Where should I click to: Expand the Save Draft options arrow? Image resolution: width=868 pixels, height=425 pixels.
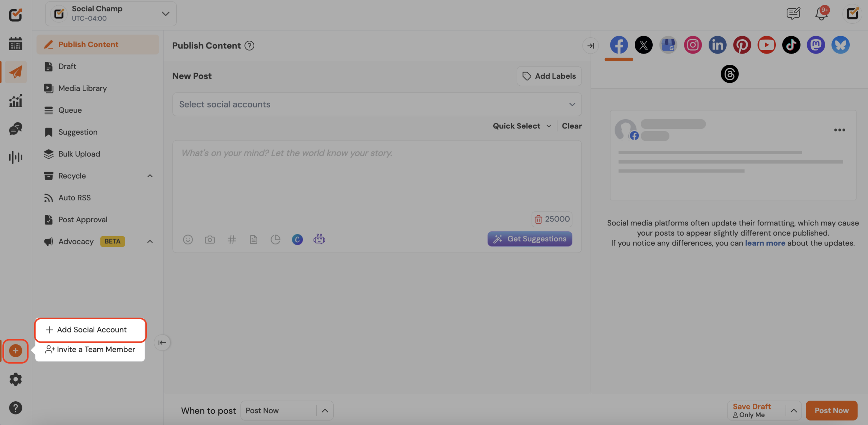tap(794, 410)
